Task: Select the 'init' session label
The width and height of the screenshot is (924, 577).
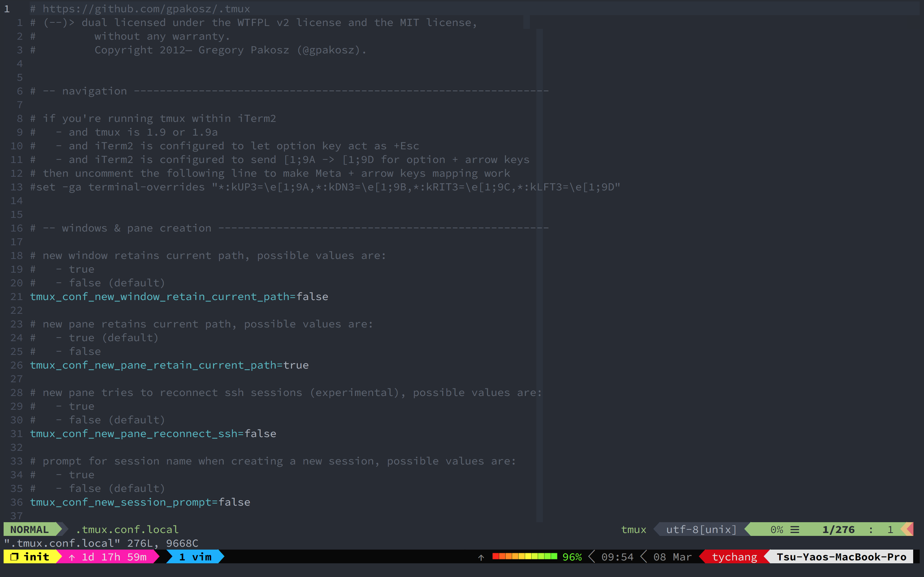Action: point(37,557)
